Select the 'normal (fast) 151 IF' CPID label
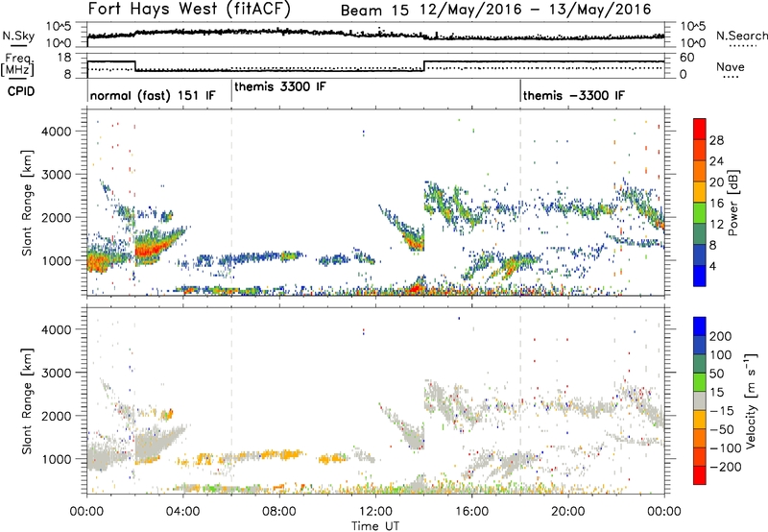Viewport: 768px width, 532px height. pyautogui.click(x=153, y=95)
